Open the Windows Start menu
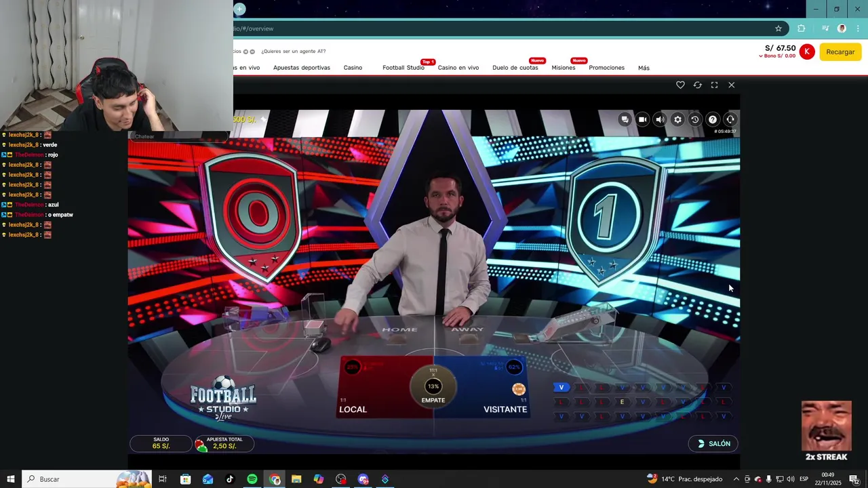This screenshot has height=488, width=868. pos(11,479)
